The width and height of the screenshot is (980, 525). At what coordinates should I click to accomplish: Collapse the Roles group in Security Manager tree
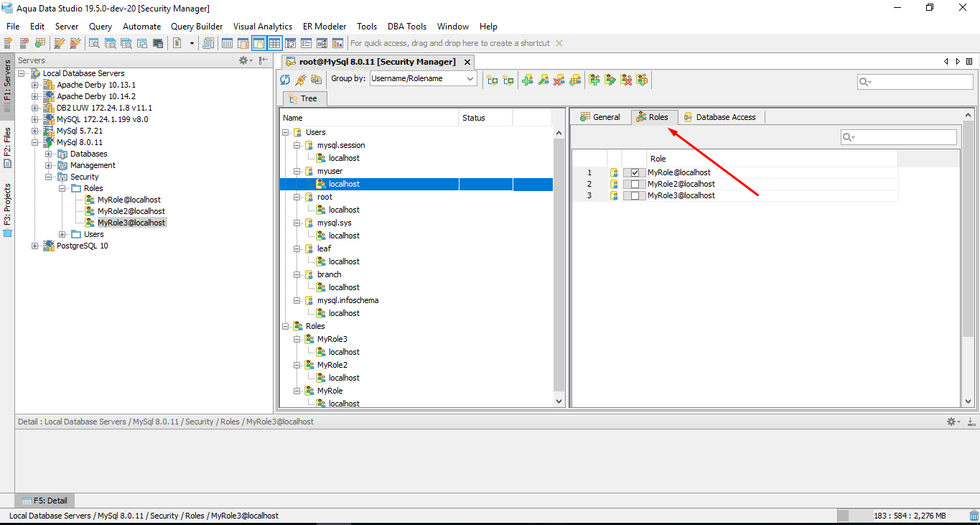(x=286, y=326)
